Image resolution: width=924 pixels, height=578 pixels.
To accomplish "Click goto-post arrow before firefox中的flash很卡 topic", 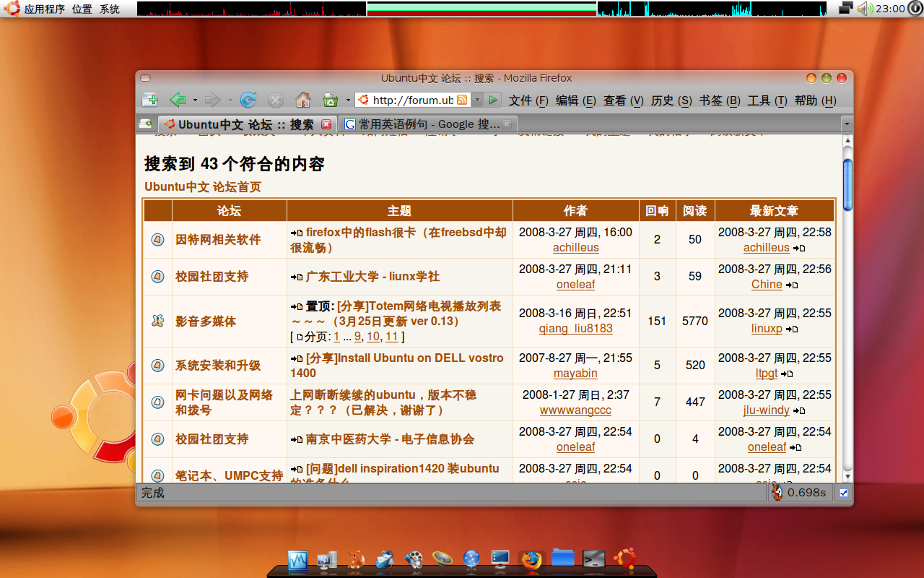I will click(x=297, y=233).
